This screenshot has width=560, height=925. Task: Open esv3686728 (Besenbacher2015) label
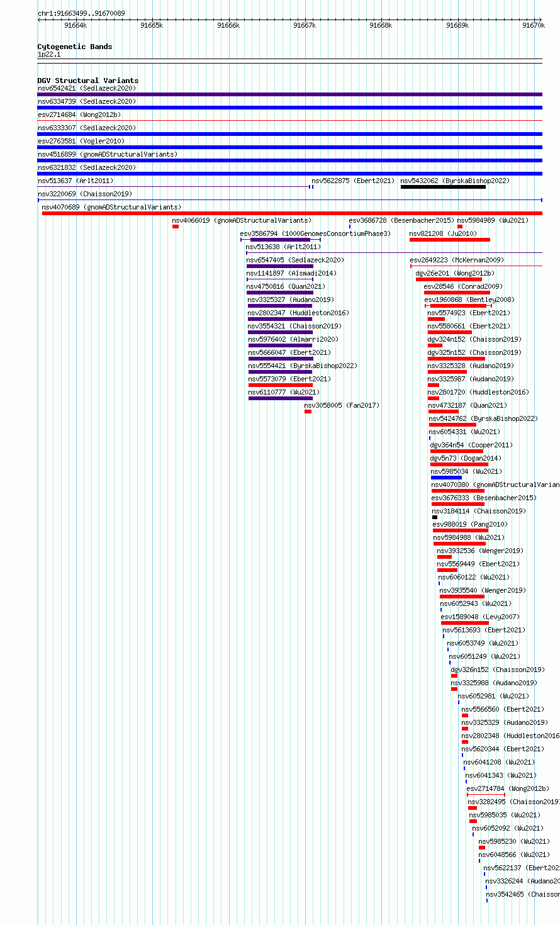401,221
